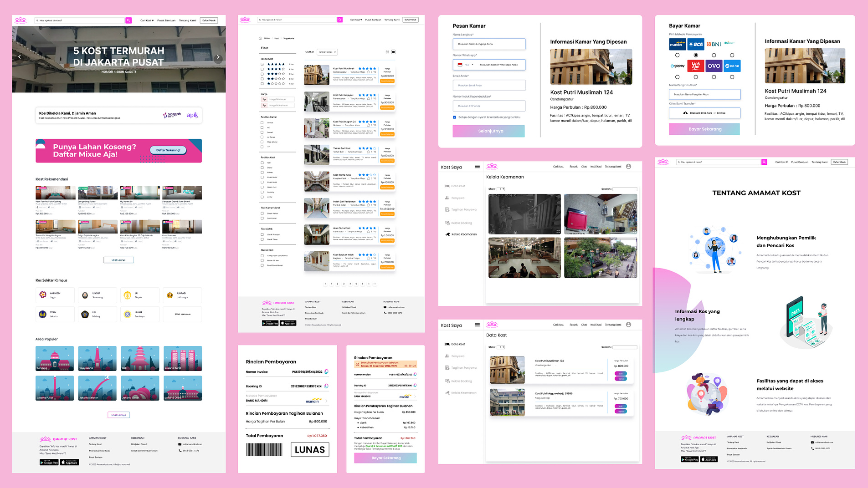The height and width of the screenshot is (488, 868).
Task: Click the Harga Minimum input field
Action: [281, 99]
